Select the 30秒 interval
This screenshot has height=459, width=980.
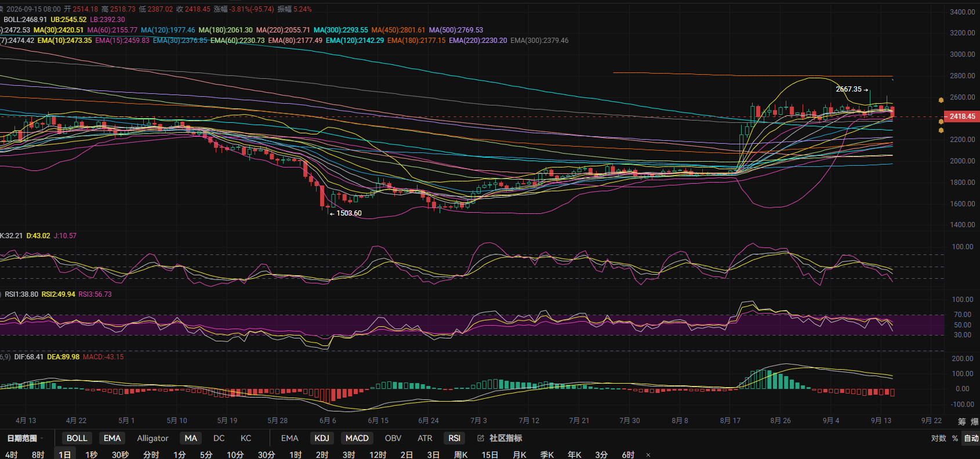pos(120,455)
